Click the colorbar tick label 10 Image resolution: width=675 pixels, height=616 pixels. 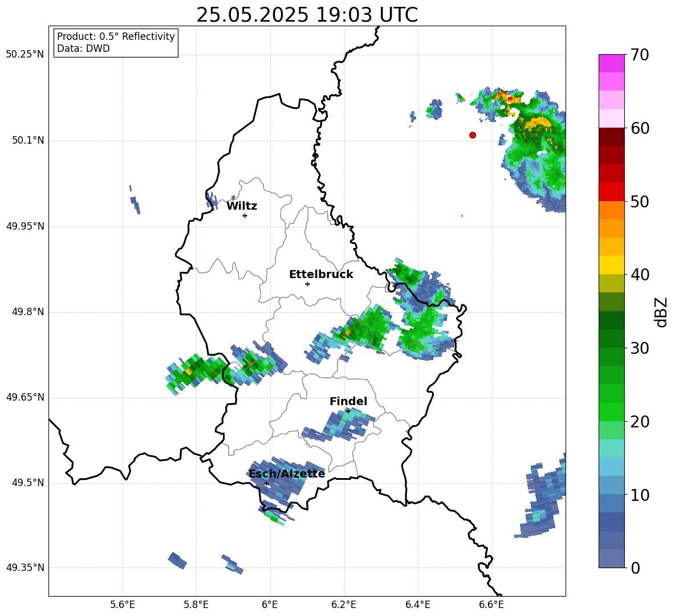[640, 495]
